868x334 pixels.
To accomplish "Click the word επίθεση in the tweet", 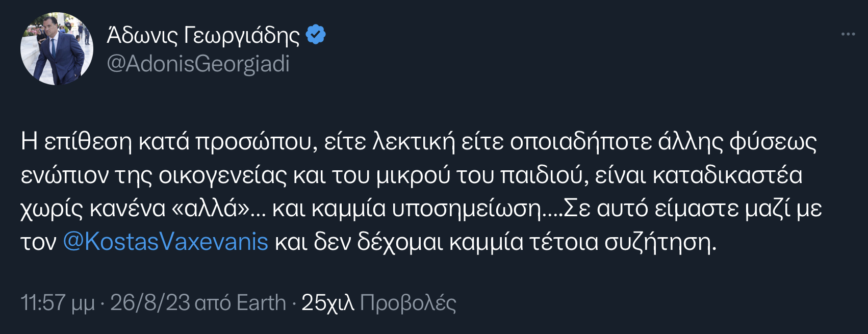I will coord(88,142).
